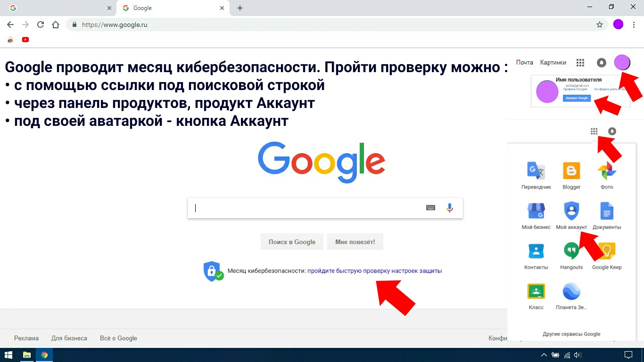Click the apps grid icon above Переводчик
The width and height of the screenshot is (644, 362).
point(594,131)
